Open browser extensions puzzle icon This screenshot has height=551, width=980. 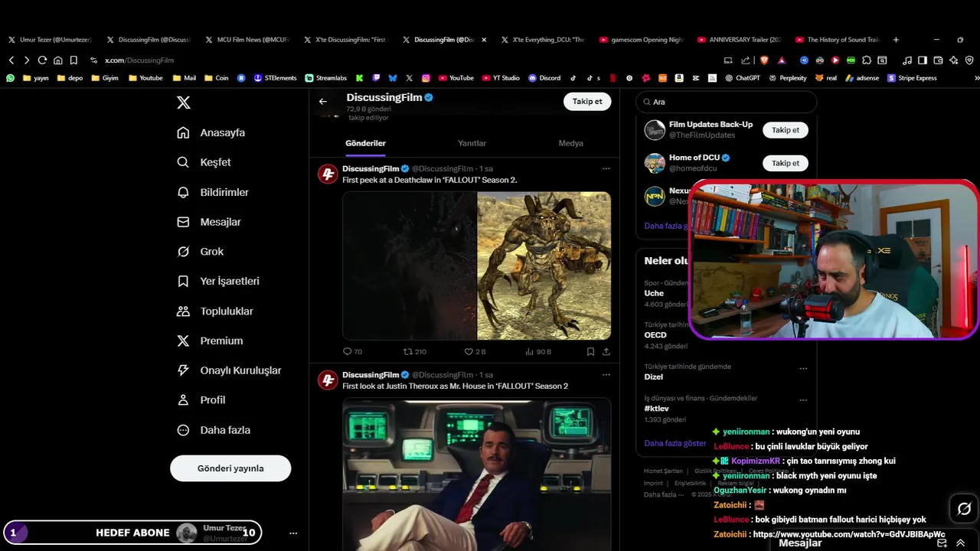coord(867,60)
